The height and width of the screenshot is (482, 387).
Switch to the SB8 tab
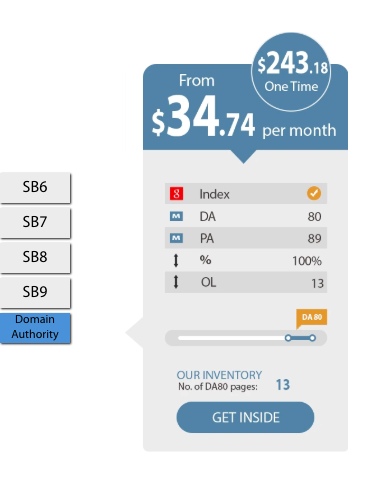tap(35, 257)
